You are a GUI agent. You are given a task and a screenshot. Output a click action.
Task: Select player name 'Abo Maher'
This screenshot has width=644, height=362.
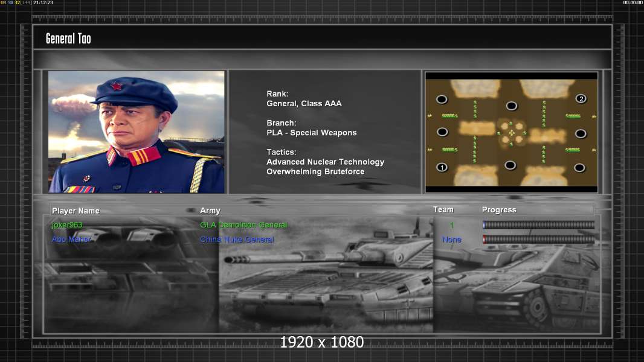click(x=71, y=239)
